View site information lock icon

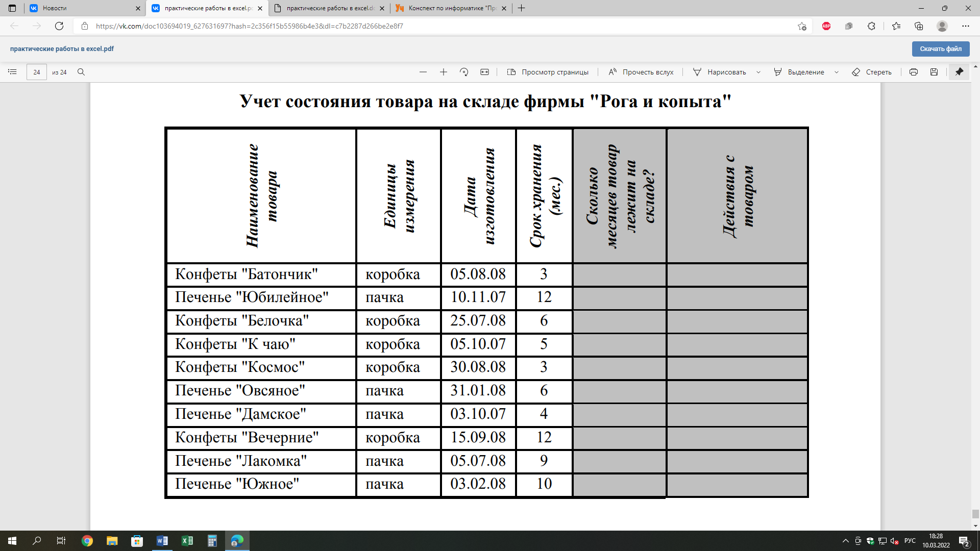pyautogui.click(x=85, y=26)
